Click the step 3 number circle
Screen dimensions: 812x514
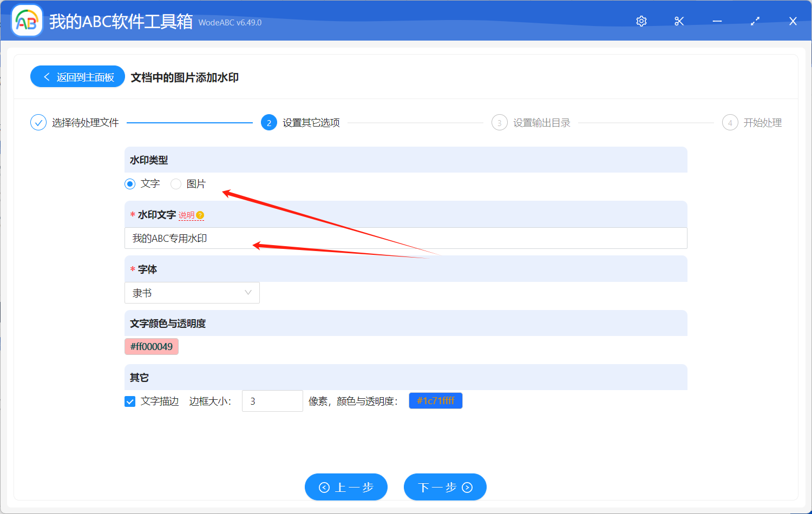click(x=499, y=123)
